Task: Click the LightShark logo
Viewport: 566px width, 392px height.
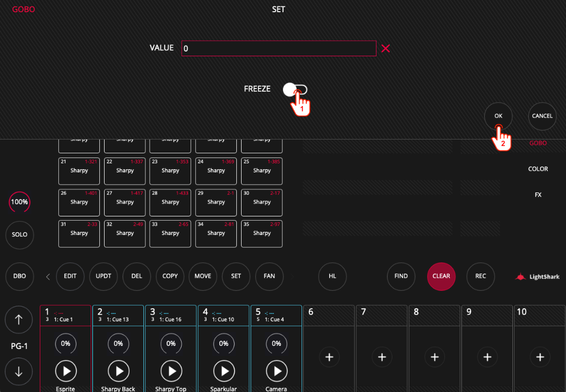Action: click(537, 276)
